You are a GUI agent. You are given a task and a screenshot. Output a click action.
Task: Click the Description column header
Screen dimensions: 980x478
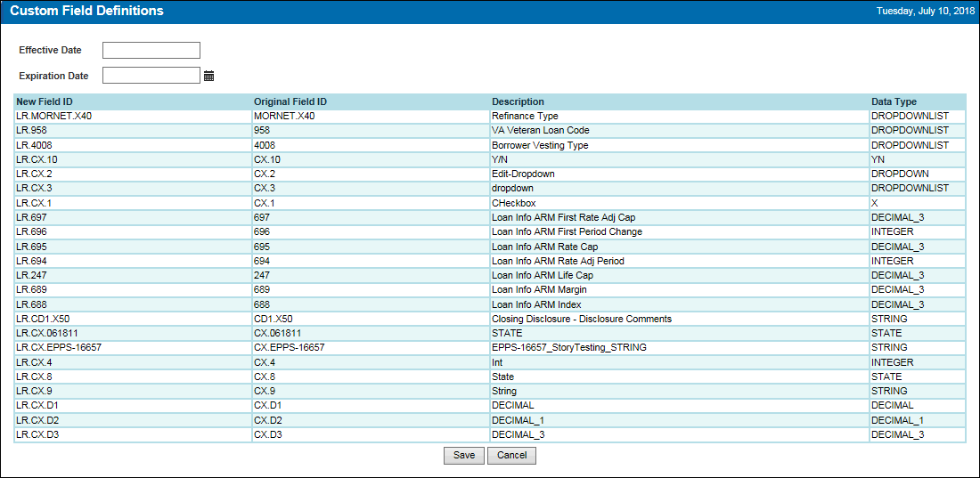click(680, 101)
